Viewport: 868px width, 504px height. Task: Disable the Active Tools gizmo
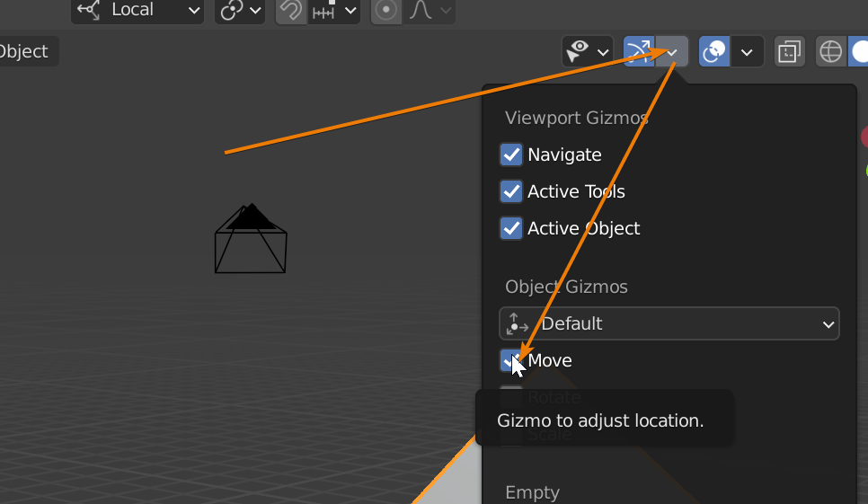tap(511, 191)
